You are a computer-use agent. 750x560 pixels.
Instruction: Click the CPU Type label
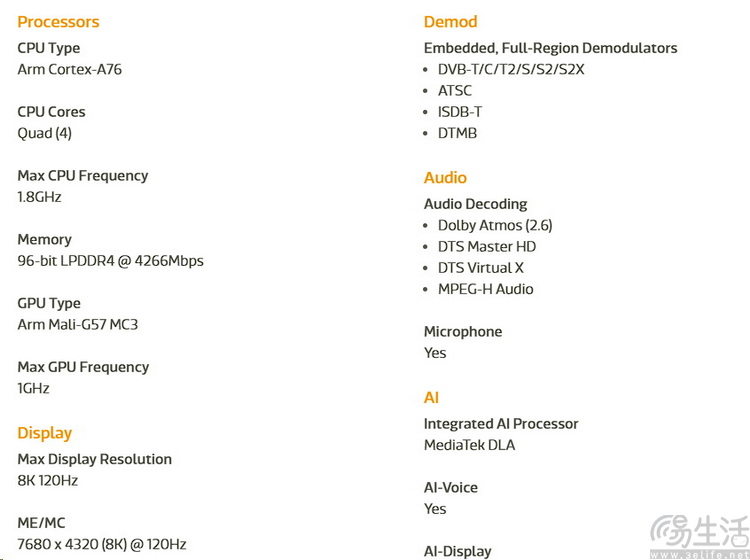click(49, 48)
